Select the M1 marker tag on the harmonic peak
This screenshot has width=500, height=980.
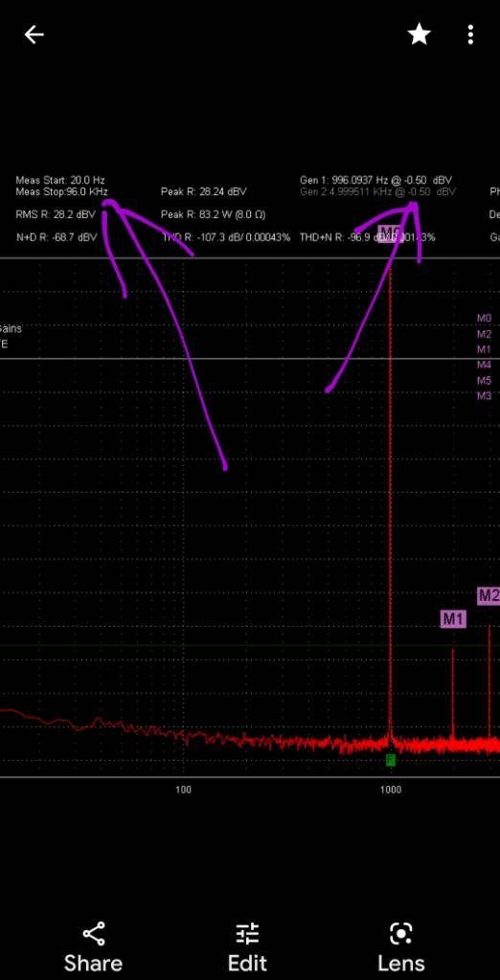click(454, 619)
